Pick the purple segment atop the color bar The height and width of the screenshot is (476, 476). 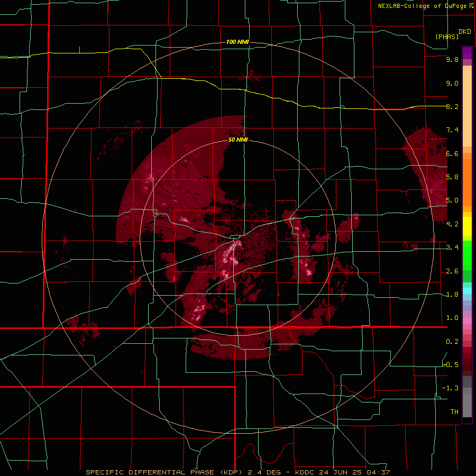pyautogui.click(x=467, y=53)
